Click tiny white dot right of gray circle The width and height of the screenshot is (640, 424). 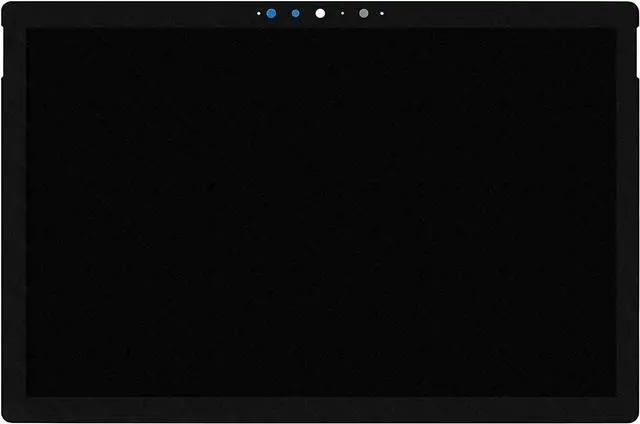[382, 14]
